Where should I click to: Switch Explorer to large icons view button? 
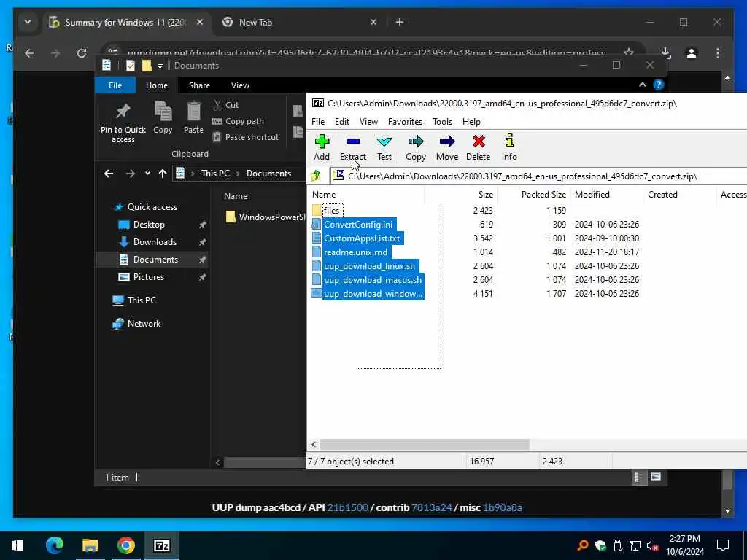(x=656, y=477)
